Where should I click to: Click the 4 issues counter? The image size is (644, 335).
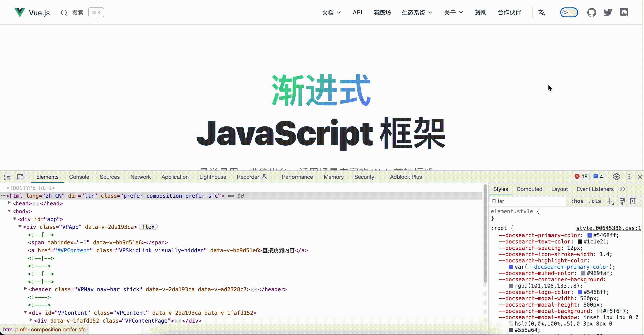pyautogui.click(x=598, y=177)
